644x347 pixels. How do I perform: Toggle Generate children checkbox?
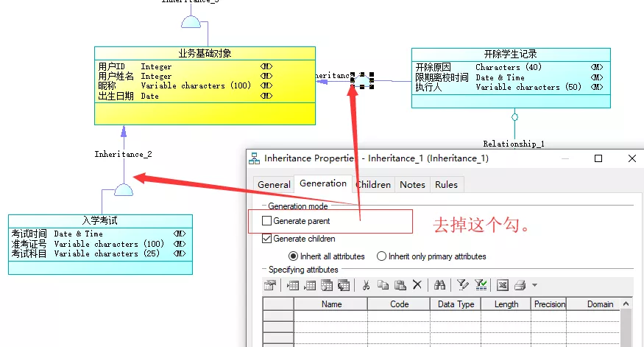tap(266, 239)
